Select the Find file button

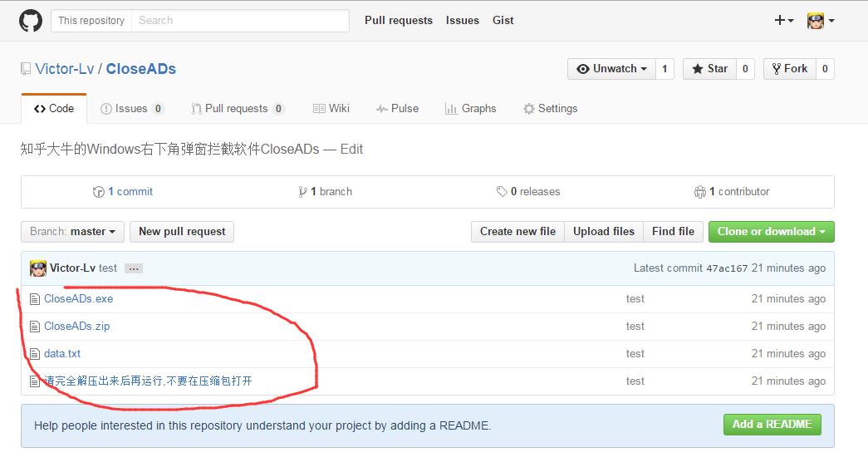673,232
